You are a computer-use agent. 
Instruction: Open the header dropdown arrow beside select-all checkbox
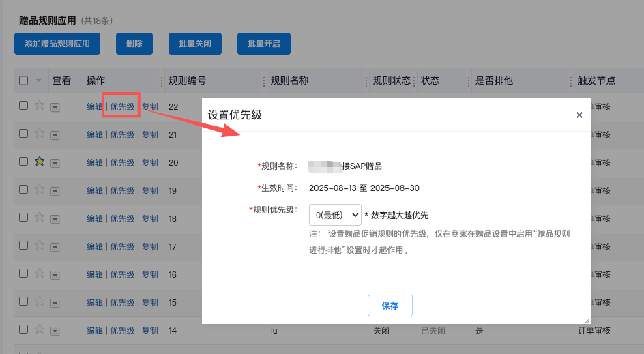(39, 80)
